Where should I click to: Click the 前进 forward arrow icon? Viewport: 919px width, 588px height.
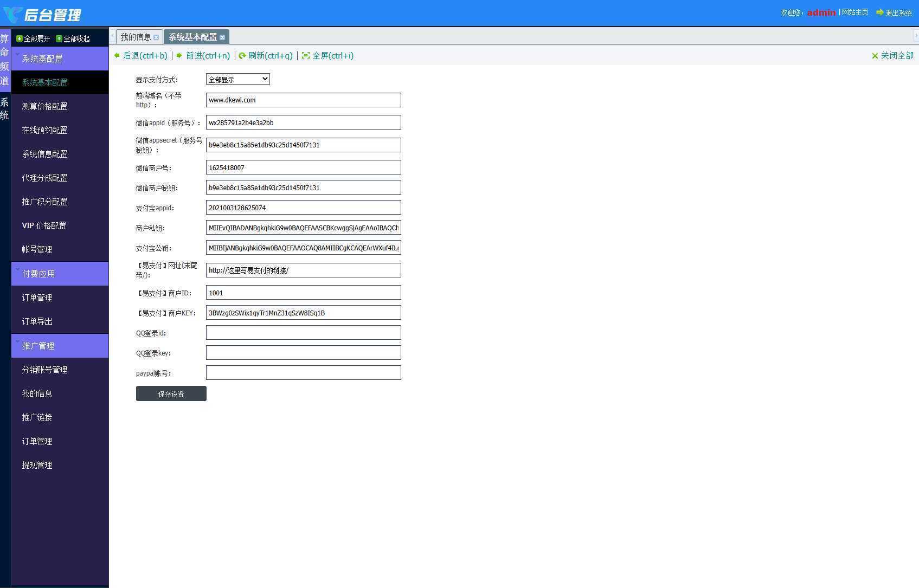[x=179, y=55]
